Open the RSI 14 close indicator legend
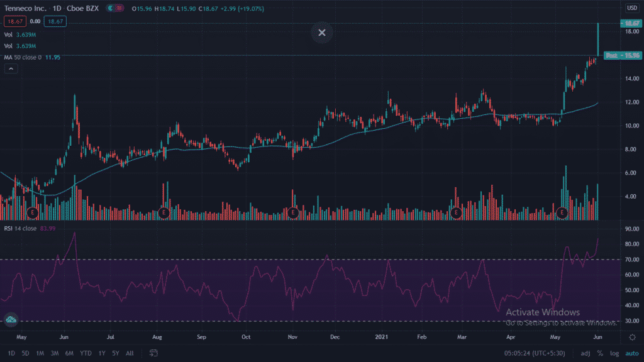Image resolution: width=644 pixels, height=362 pixels. (25, 230)
